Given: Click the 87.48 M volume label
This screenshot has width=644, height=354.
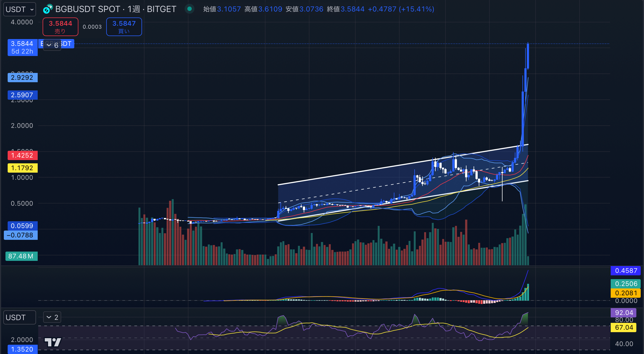Looking at the screenshot, I should tap(21, 256).
